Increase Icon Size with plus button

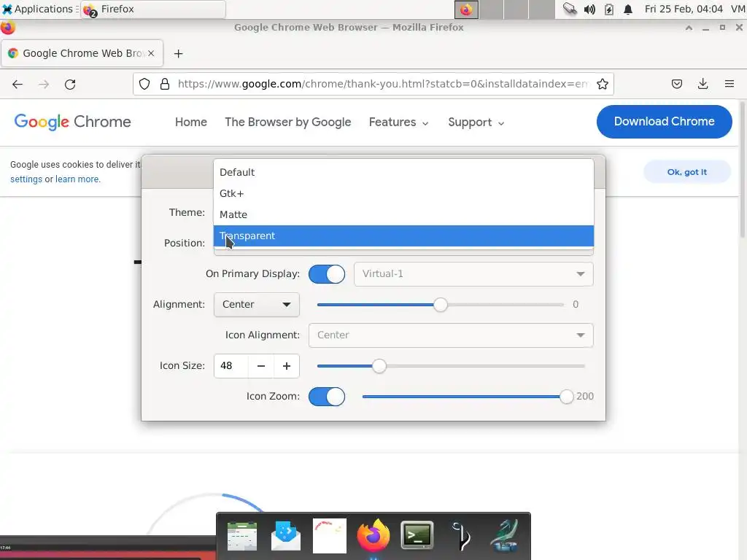coord(286,366)
